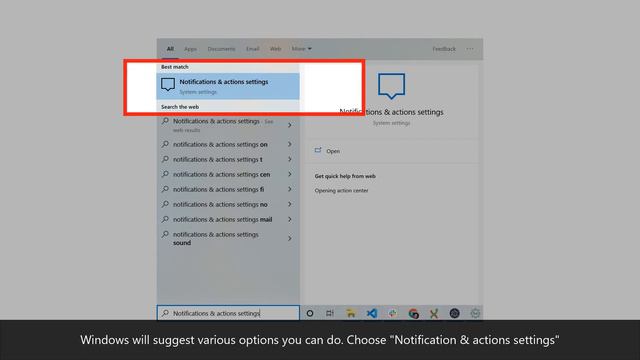Open File Explorer from the taskbar
This screenshot has width=640, height=360.
tap(351, 313)
